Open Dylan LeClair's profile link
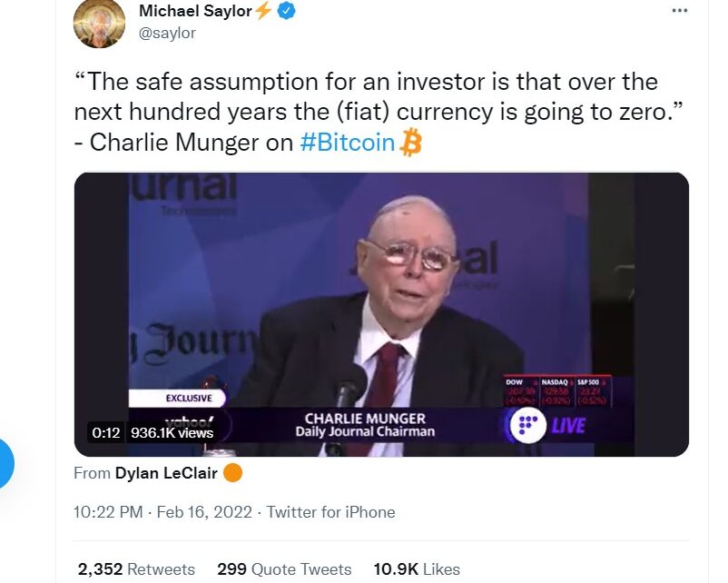 click(x=166, y=473)
